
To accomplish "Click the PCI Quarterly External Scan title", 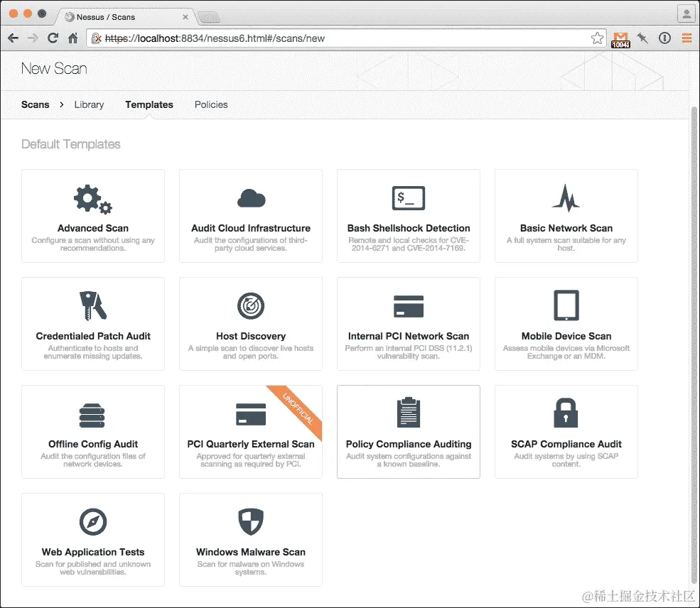I will (251, 444).
